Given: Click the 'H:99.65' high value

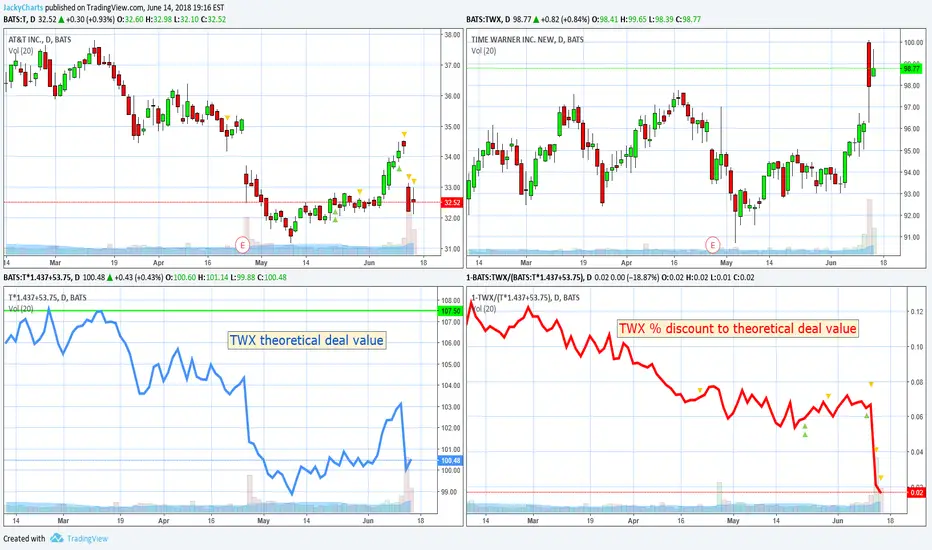Looking at the screenshot, I should coord(632,19).
